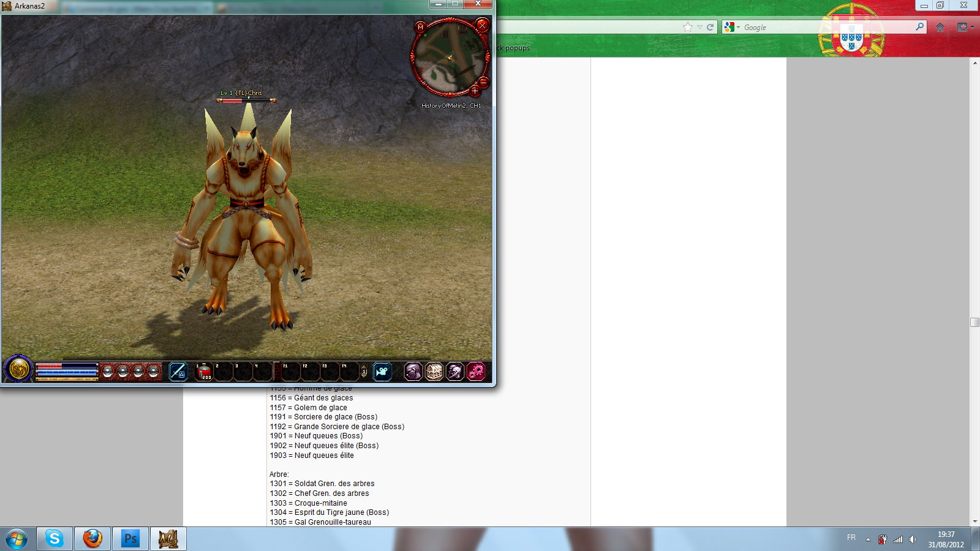Click the orange experience bar at bottom
The image size is (980, 551).
tap(67, 379)
